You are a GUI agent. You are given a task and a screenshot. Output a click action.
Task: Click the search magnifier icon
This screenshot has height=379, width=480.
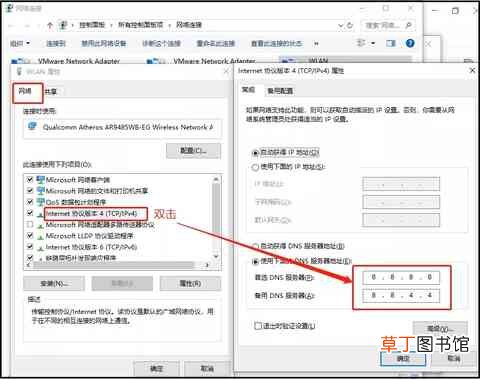[408, 25]
